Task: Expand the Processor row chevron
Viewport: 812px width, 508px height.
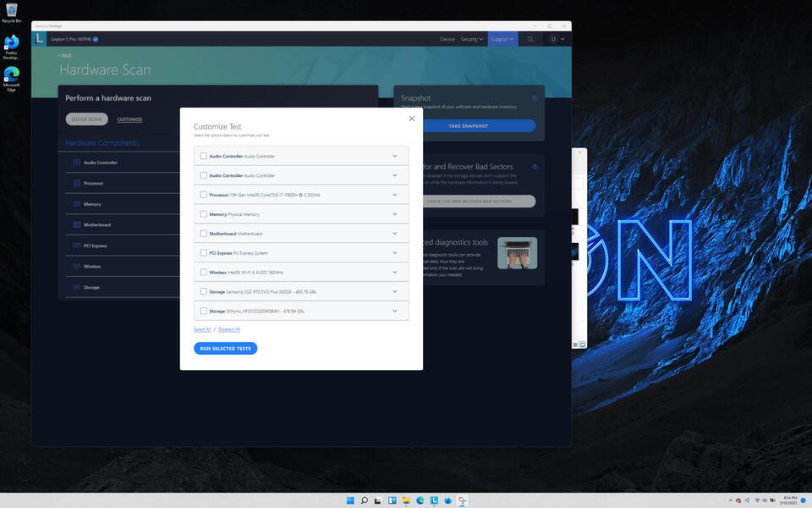Action: tap(395, 195)
